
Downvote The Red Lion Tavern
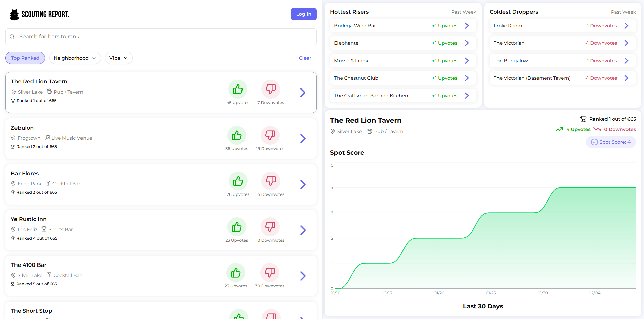click(271, 90)
